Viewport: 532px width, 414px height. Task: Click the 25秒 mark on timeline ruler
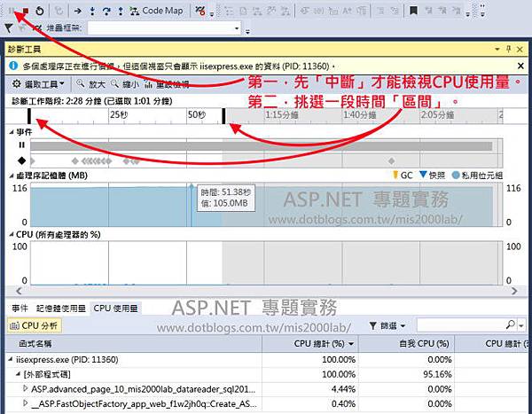(119, 114)
